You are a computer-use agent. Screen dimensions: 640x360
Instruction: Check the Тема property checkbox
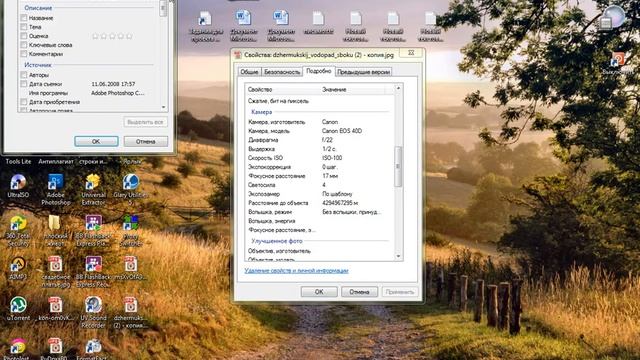[x=24, y=27]
